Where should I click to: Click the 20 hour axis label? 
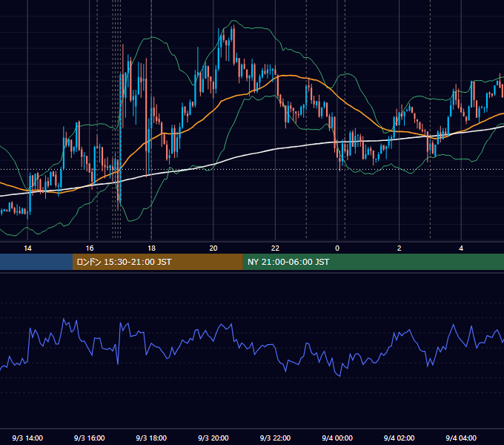pyautogui.click(x=213, y=248)
